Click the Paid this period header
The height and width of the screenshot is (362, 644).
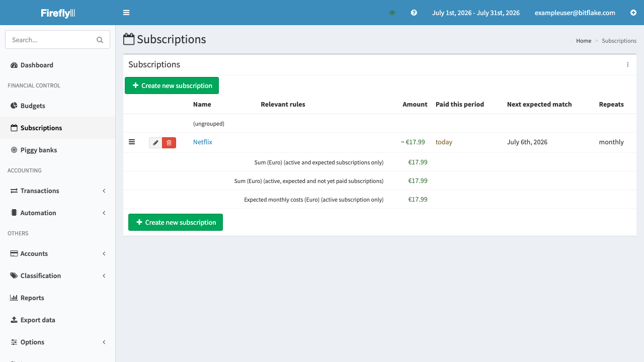point(460,105)
